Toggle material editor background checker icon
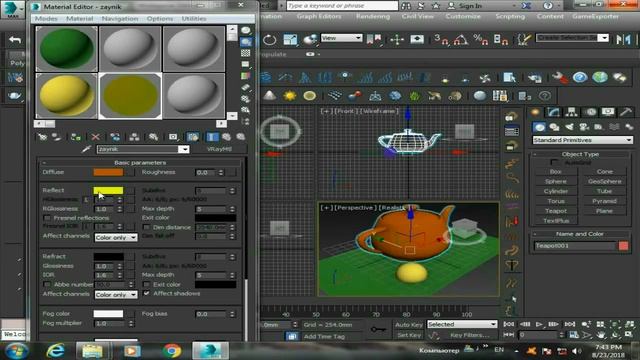The width and height of the screenshot is (640, 360). (x=245, y=53)
